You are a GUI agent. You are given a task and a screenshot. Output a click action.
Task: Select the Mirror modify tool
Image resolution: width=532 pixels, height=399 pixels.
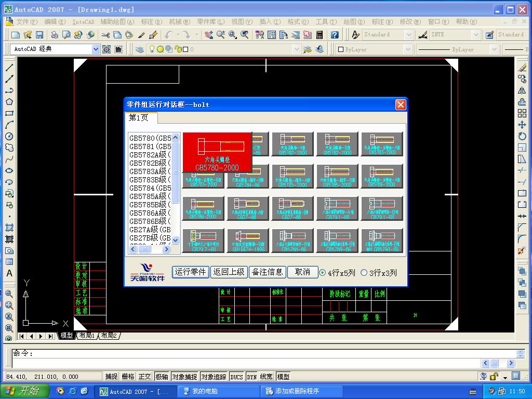pos(522,90)
